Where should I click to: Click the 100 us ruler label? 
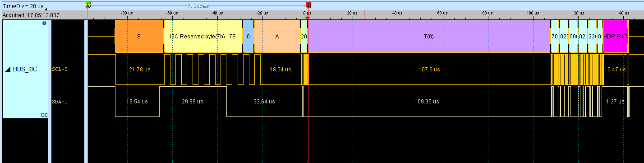(x=533, y=13)
